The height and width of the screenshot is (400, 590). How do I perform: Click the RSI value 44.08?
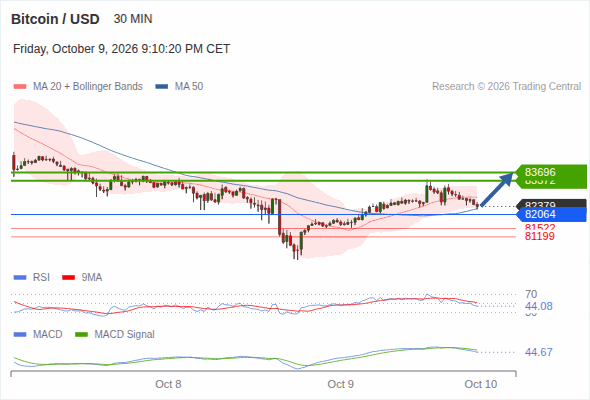pyautogui.click(x=539, y=306)
